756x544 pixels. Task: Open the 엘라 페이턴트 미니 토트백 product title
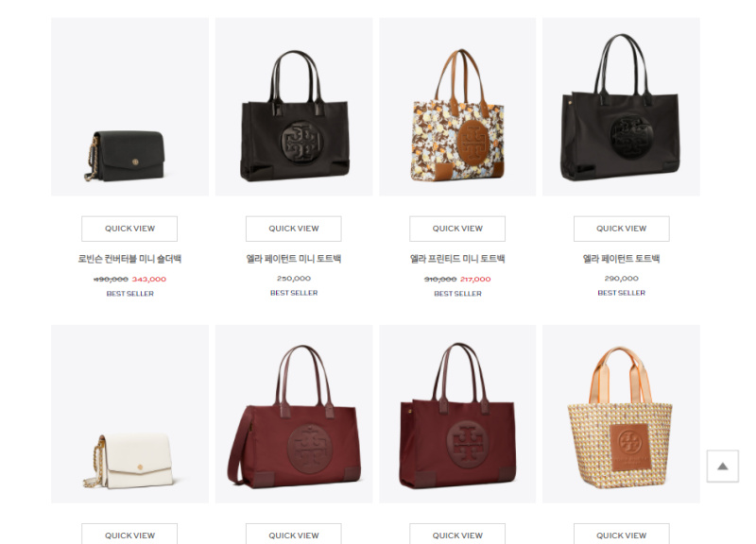(x=294, y=259)
